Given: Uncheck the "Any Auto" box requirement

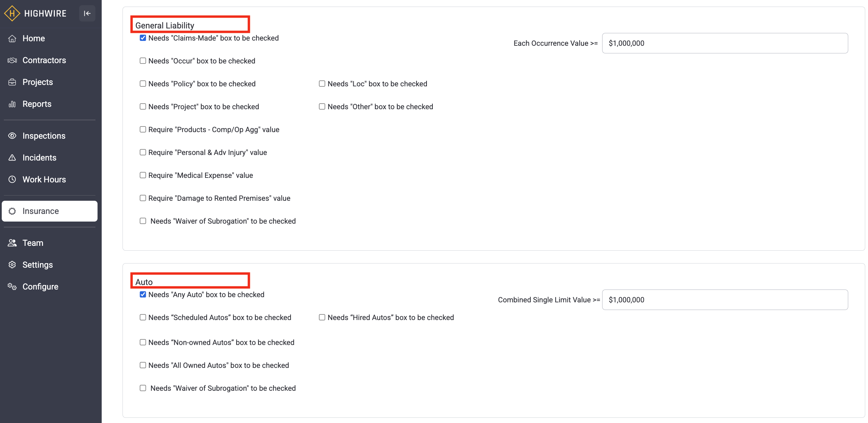Looking at the screenshot, I should click(x=143, y=295).
